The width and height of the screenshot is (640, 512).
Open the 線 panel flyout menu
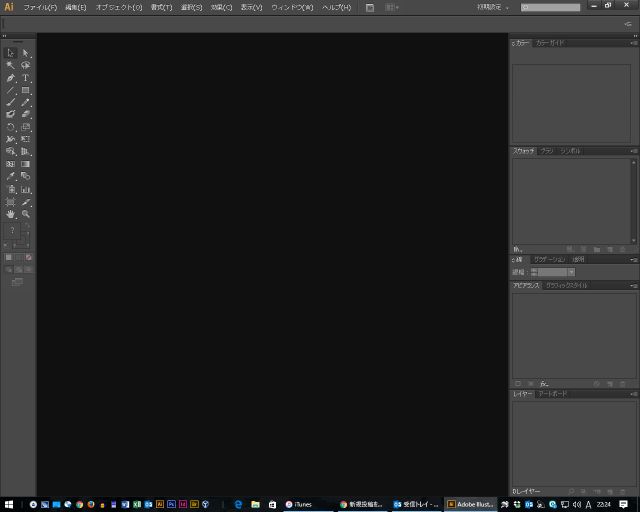coord(634,260)
